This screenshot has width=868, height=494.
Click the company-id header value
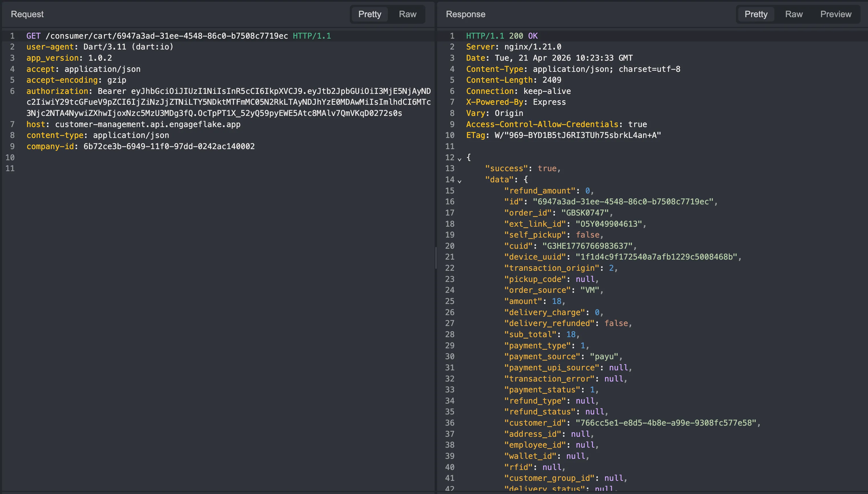(x=169, y=146)
